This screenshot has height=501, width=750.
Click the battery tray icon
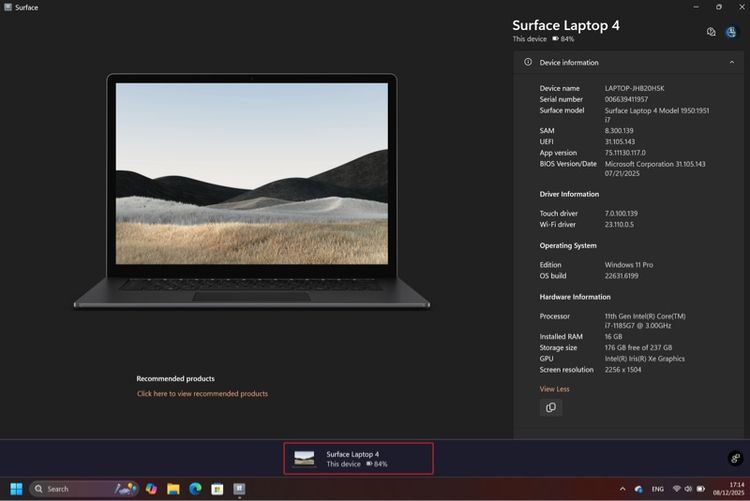(700, 489)
